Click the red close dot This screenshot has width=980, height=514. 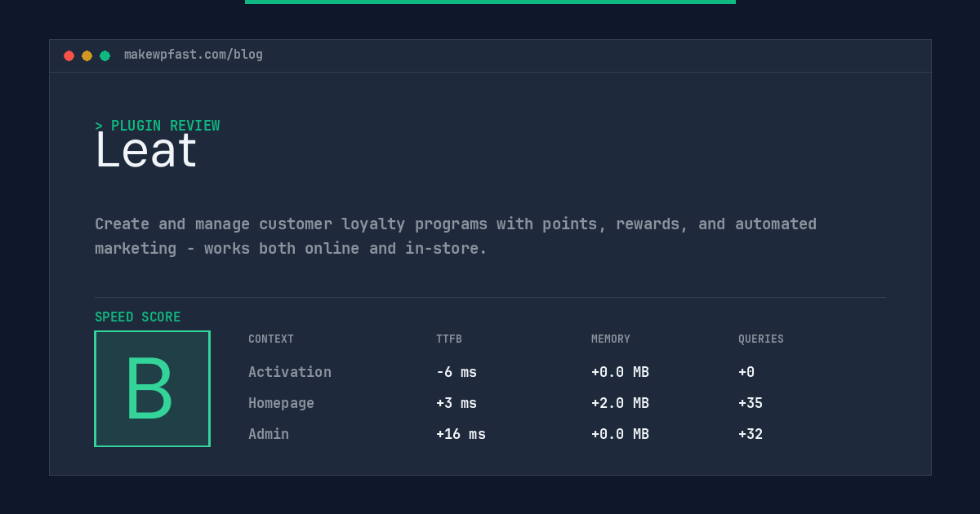coord(69,55)
